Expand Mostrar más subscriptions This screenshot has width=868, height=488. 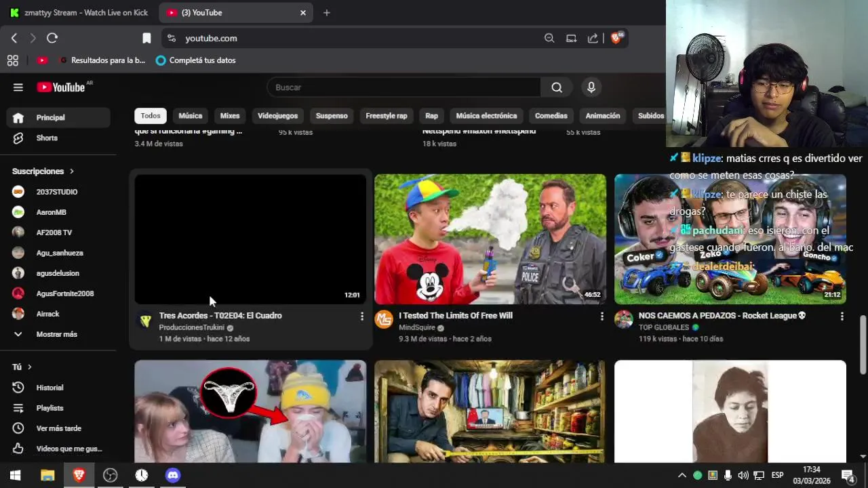tap(58, 334)
